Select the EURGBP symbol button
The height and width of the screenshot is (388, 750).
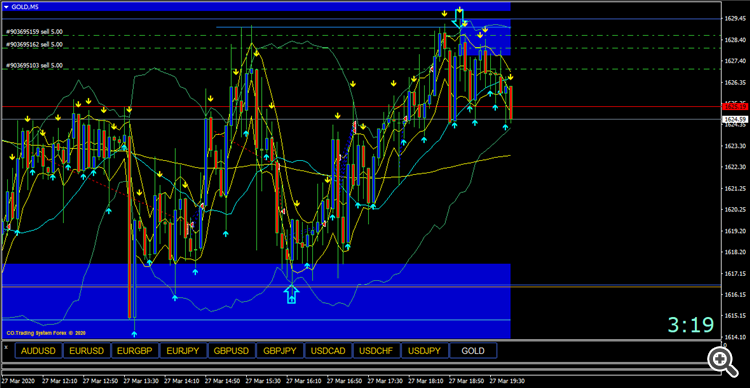pyautogui.click(x=135, y=351)
